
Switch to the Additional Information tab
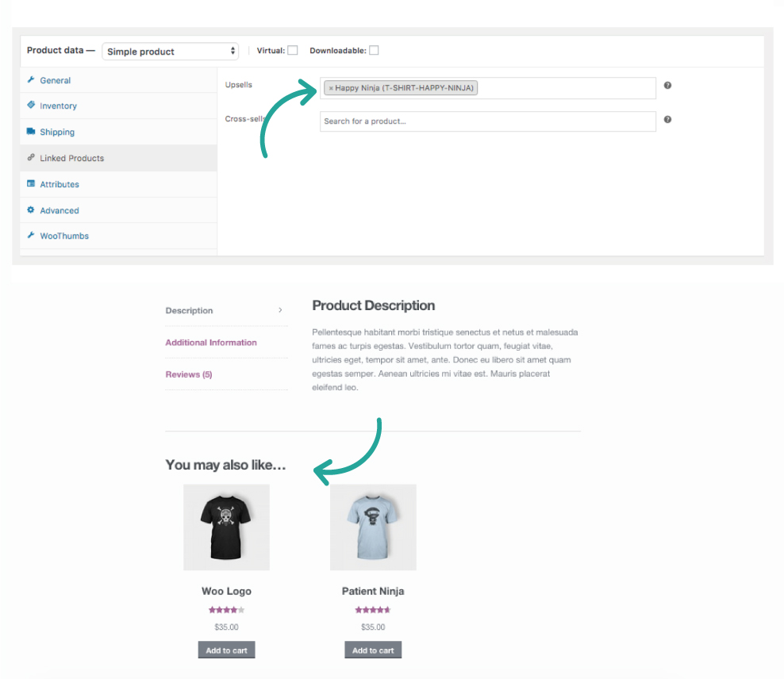click(211, 342)
